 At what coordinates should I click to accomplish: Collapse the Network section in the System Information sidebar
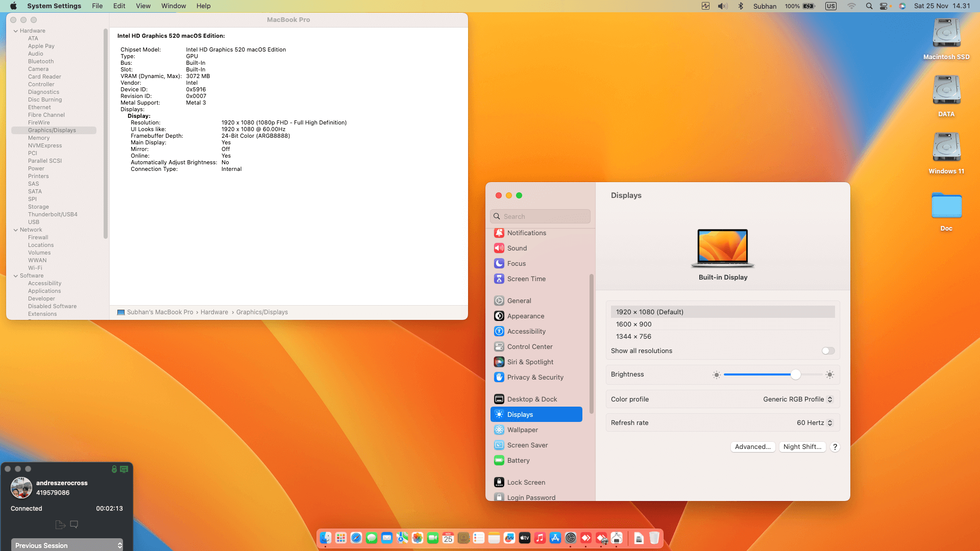16,230
